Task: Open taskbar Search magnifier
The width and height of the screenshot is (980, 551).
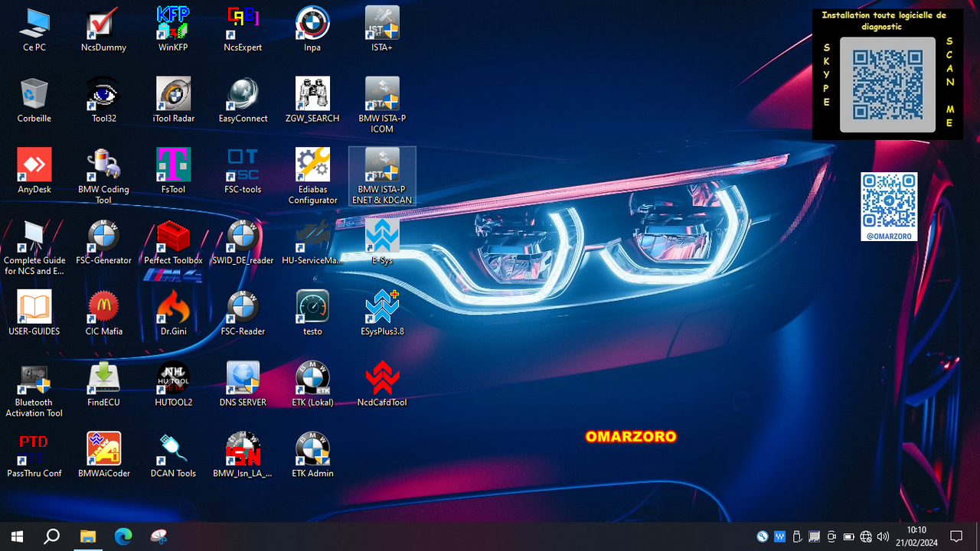Action: 51,536
